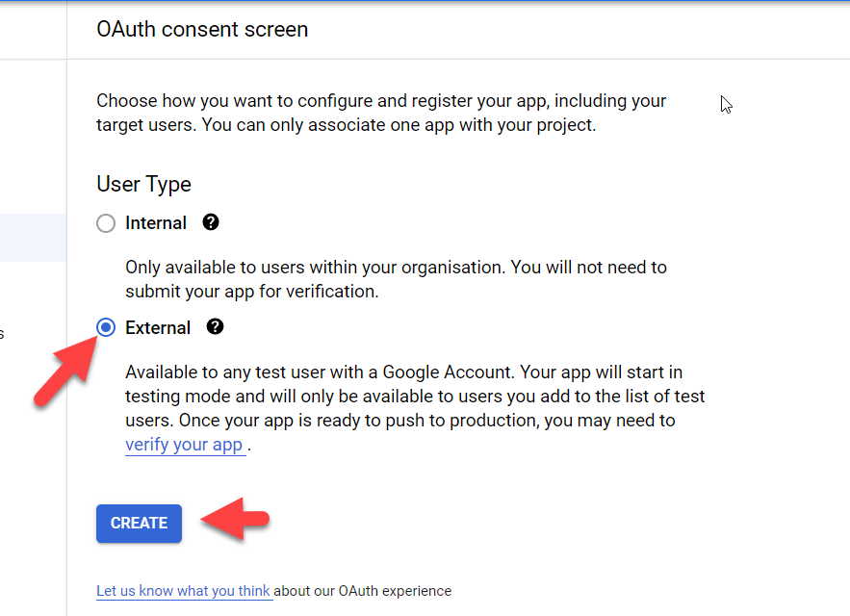Open the 'verify your app' link
This screenshot has height=616, width=850.
[x=184, y=446]
